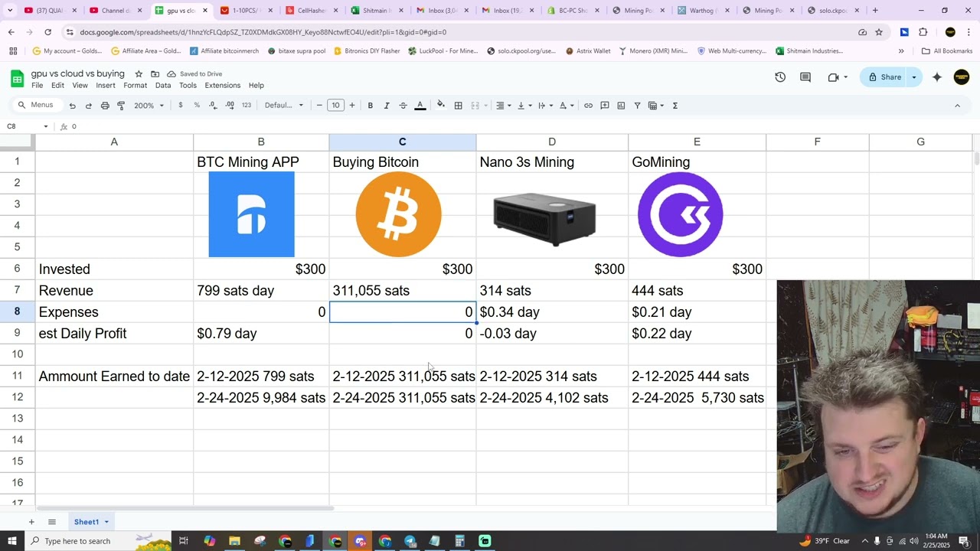Select column D header

pos(552,142)
